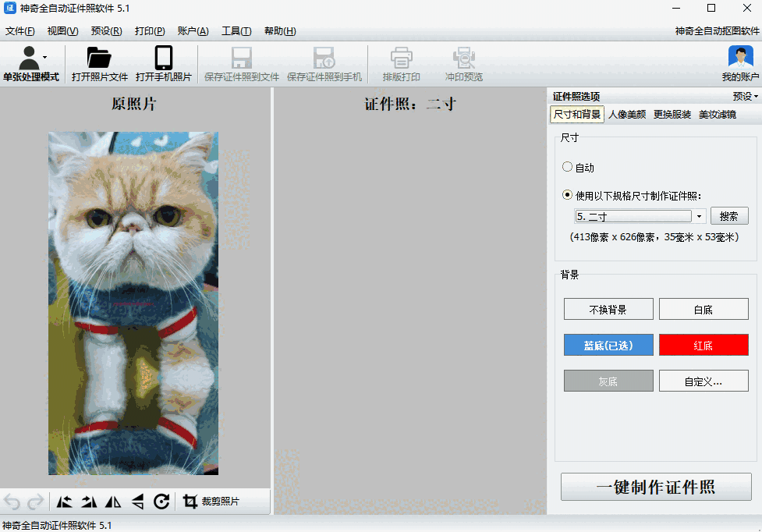Save the ID photo to phone
This screenshot has width=762, height=532.
click(325, 62)
